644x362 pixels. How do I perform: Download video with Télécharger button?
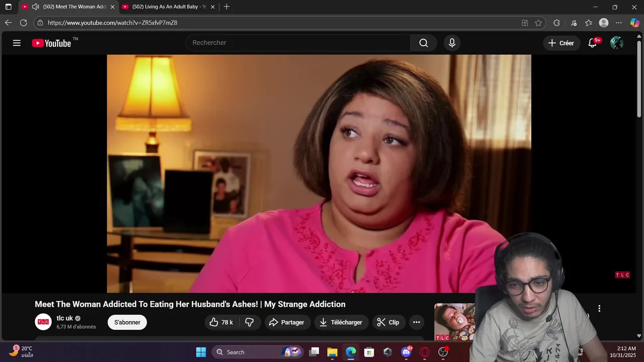click(341, 322)
